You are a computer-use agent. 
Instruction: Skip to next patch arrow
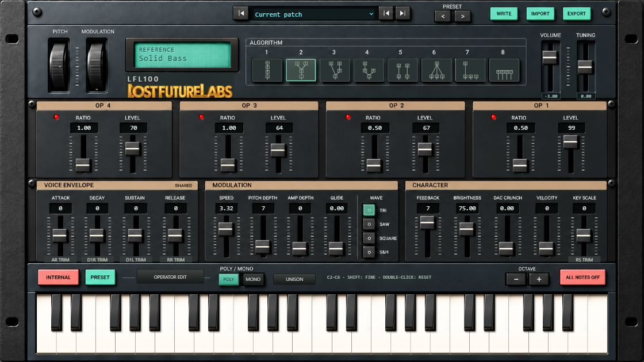(x=402, y=14)
